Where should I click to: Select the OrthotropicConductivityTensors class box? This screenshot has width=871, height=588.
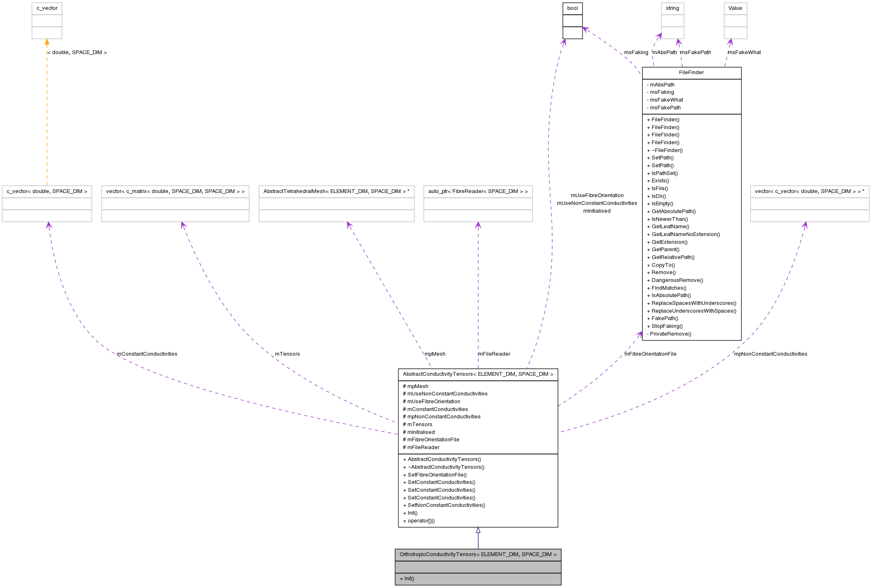point(478,554)
